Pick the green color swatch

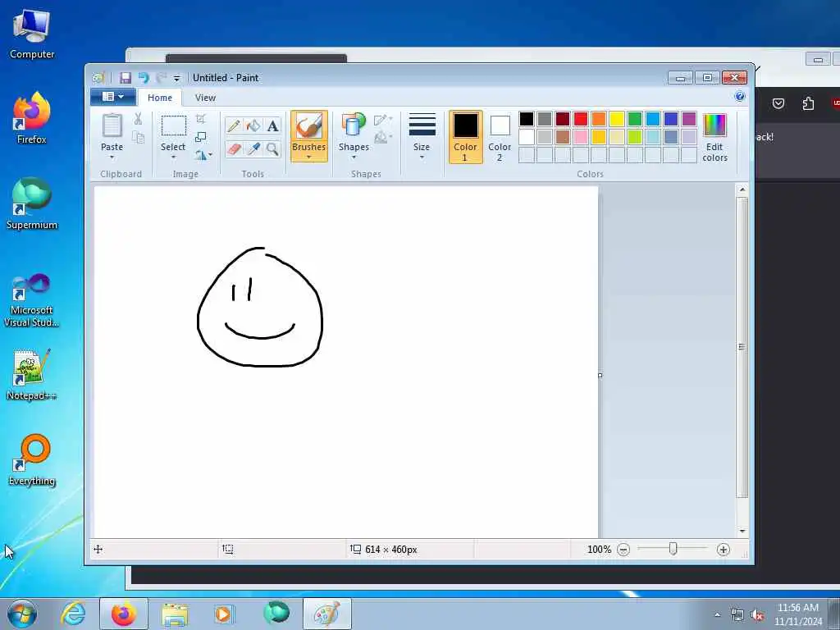point(635,118)
